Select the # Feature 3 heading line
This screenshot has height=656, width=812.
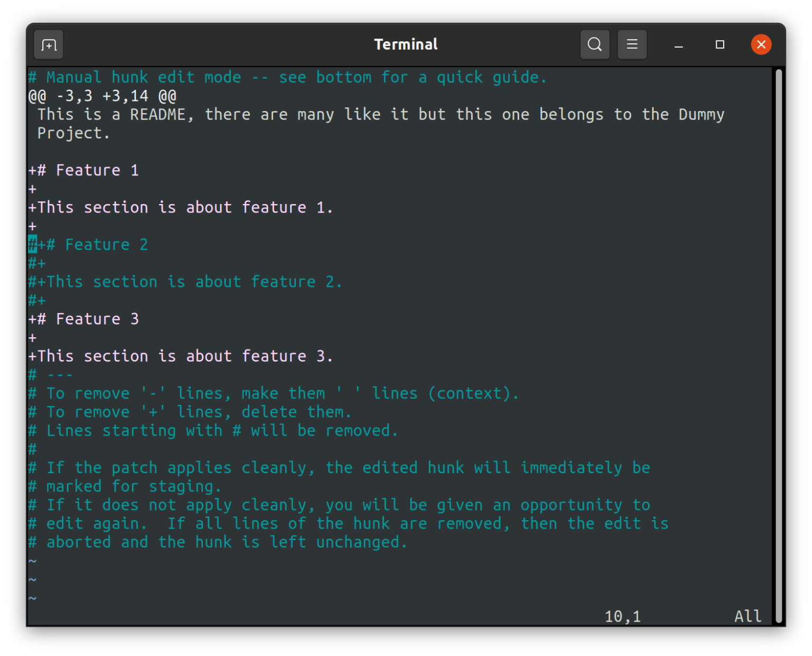pos(85,319)
